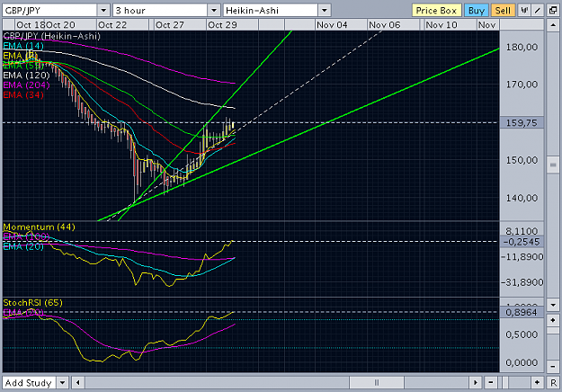Click the 150,00 price axis label
Screen dimensions: 562x392
coord(522,160)
